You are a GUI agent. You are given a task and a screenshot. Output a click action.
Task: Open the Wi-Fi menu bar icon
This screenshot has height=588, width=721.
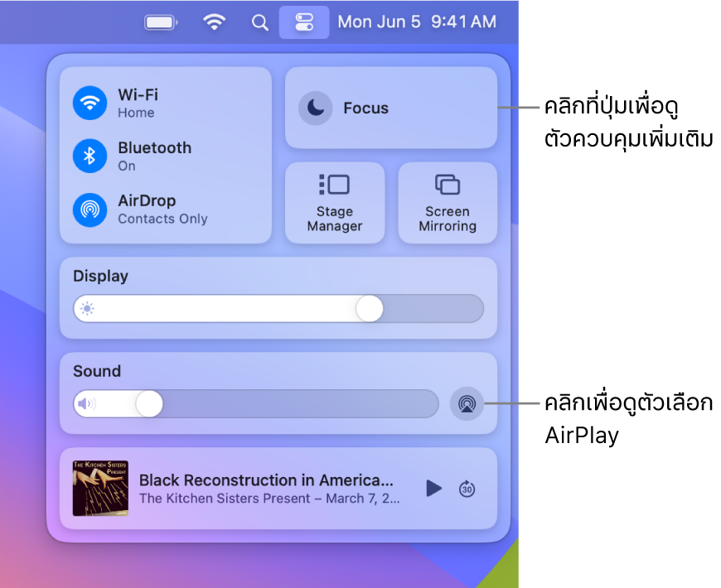coord(215,22)
